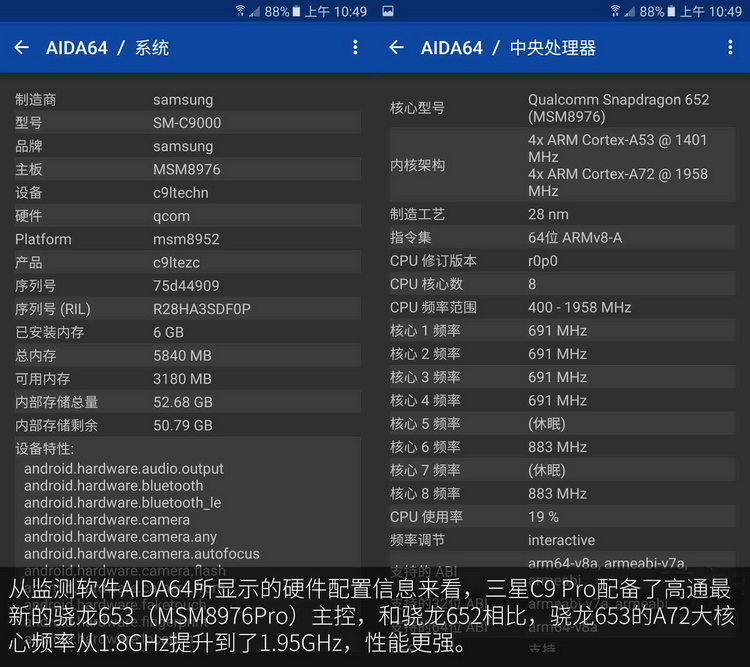This screenshot has width=750, height=667.
Task: Select RIL serial R28HA3SDF0P
Action: pyautogui.click(x=202, y=309)
